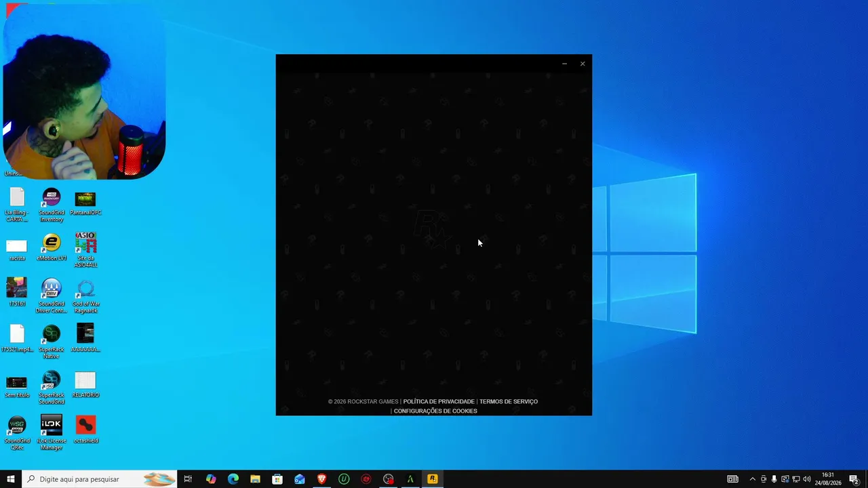Show hidden system tray icons
This screenshot has height=488, width=868.
tap(752, 479)
